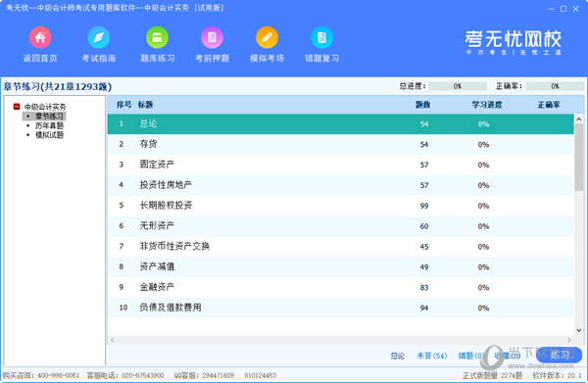Viewport: 588px width, 383px height.
Task: Open the 收藏(0) favorites link
Action: point(507,356)
